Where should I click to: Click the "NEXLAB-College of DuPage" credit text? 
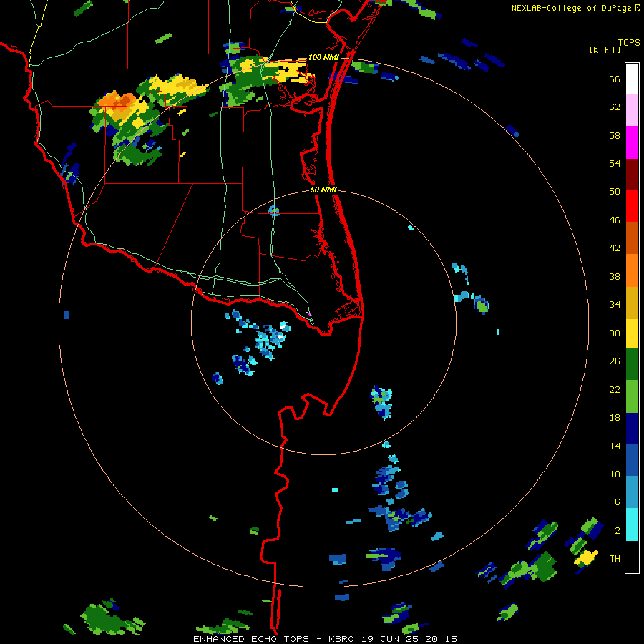click(572, 8)
